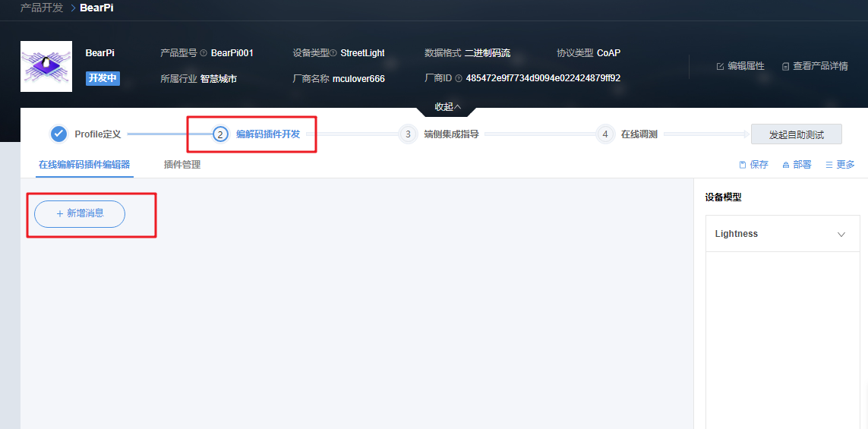Click the help icon beside 设备类型
Screen dimensions: 868x429
pos(333,53)
